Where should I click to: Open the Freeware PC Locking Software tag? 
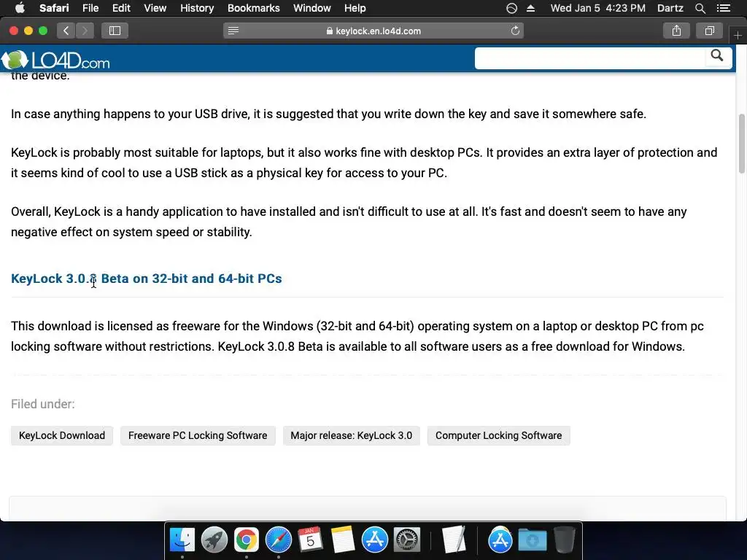(198, 436)
